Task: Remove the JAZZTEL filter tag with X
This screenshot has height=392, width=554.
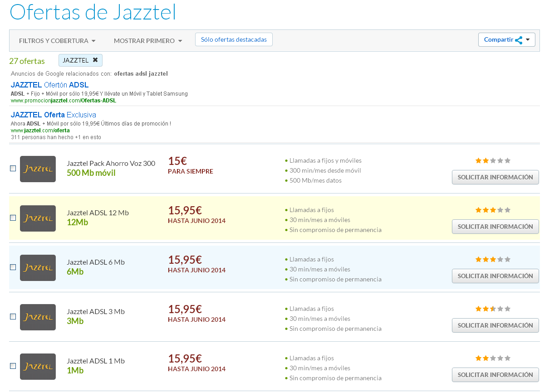Action: click(95, 60)
